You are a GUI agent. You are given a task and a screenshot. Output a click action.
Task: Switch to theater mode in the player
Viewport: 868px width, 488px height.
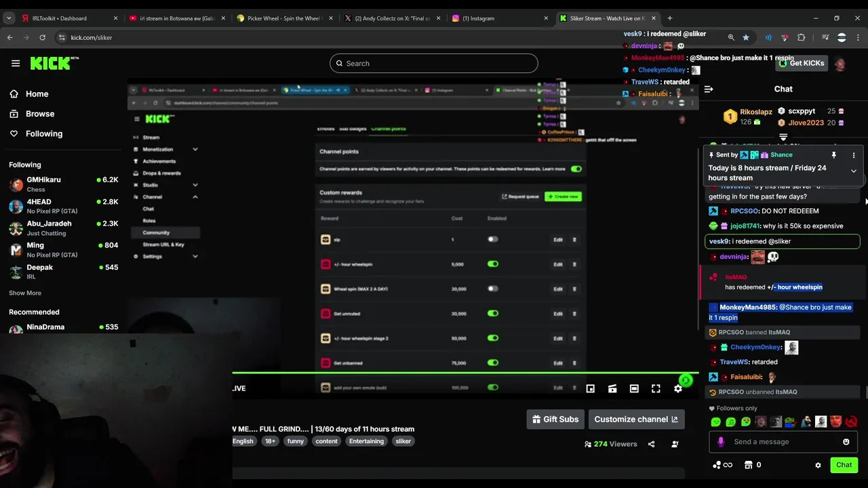coord(634,388)
